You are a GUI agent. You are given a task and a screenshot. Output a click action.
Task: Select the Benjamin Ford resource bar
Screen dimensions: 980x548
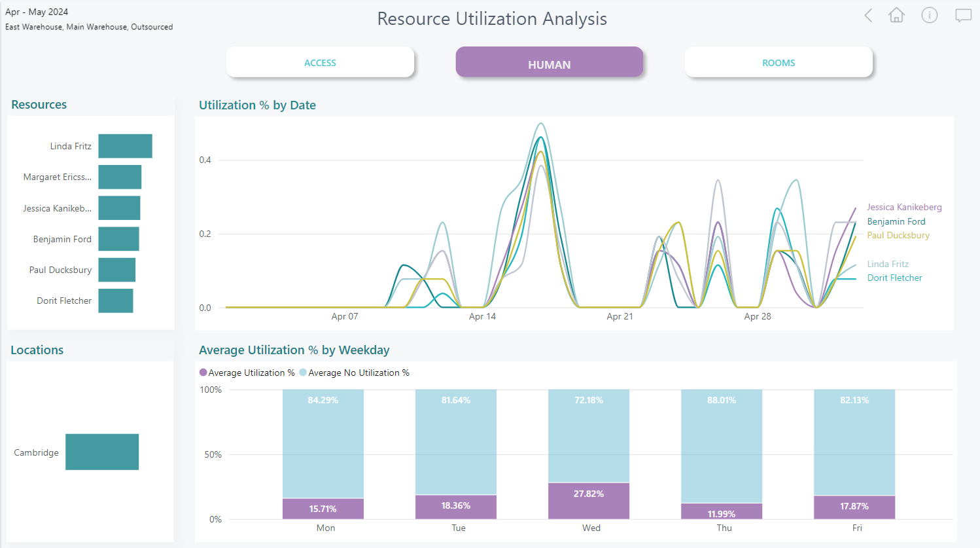118,239
